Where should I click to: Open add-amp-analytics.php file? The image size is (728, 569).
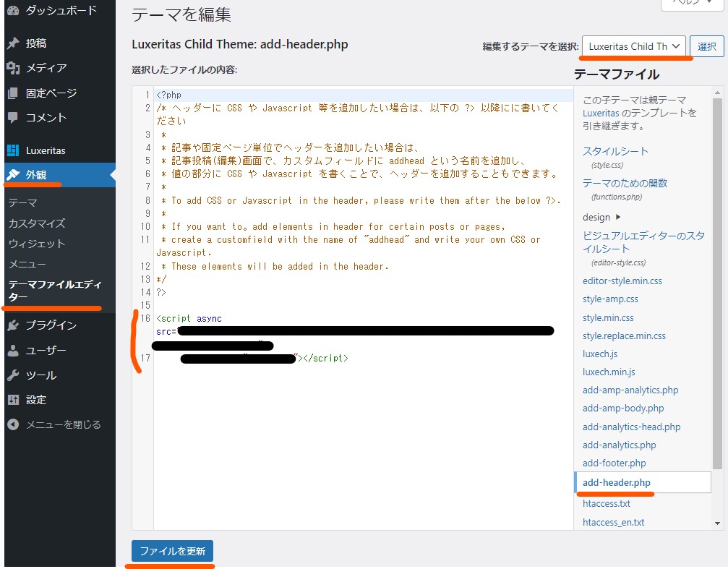[630, 390]
